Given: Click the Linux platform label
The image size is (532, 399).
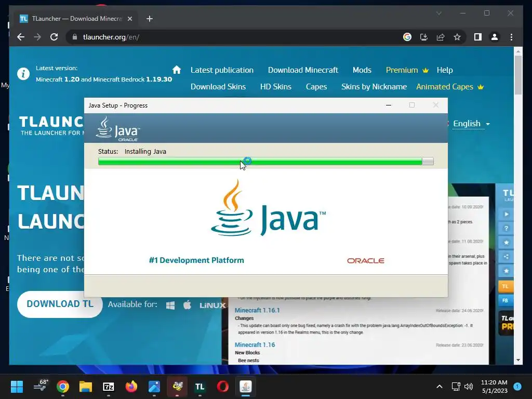Looking at the screenshot, I should coord(212,305).
